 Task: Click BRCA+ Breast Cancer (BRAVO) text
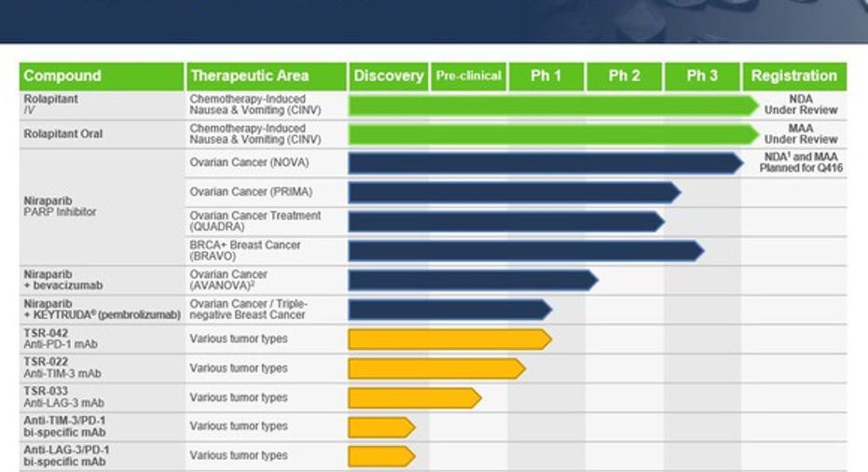click(245, 250)
